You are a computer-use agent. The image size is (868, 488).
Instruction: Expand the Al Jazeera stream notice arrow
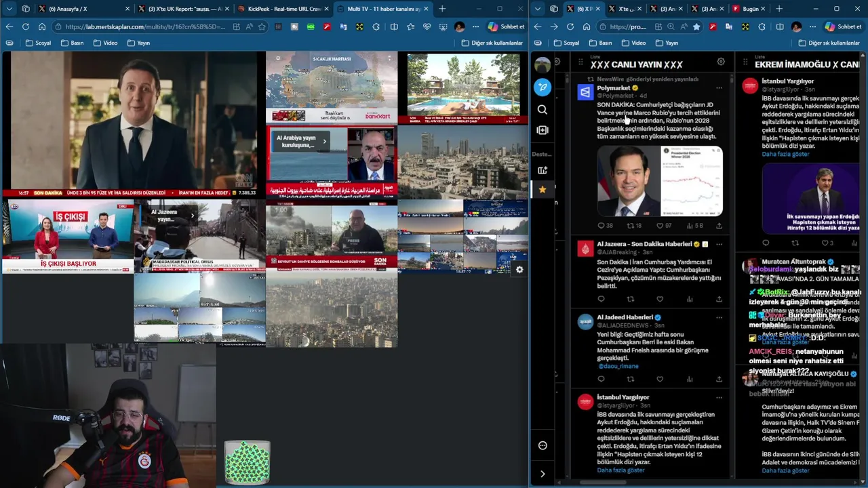click(x=192, y=216)
